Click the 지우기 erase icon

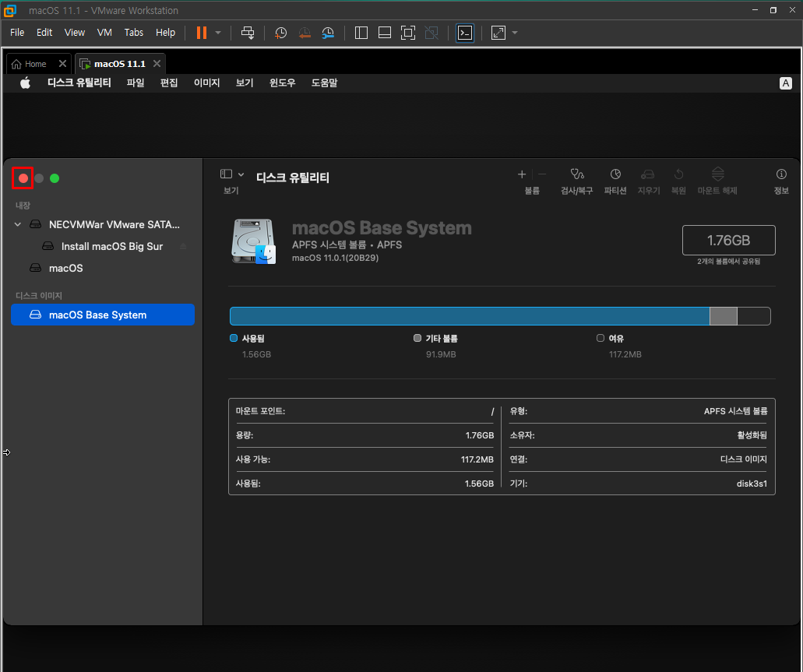tap(648, 174)
